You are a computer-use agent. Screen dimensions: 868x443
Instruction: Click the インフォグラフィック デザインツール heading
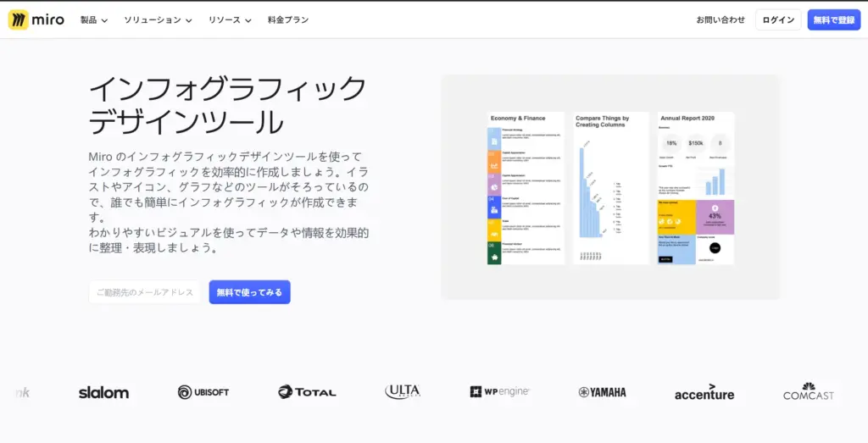[x=227, y=105]
